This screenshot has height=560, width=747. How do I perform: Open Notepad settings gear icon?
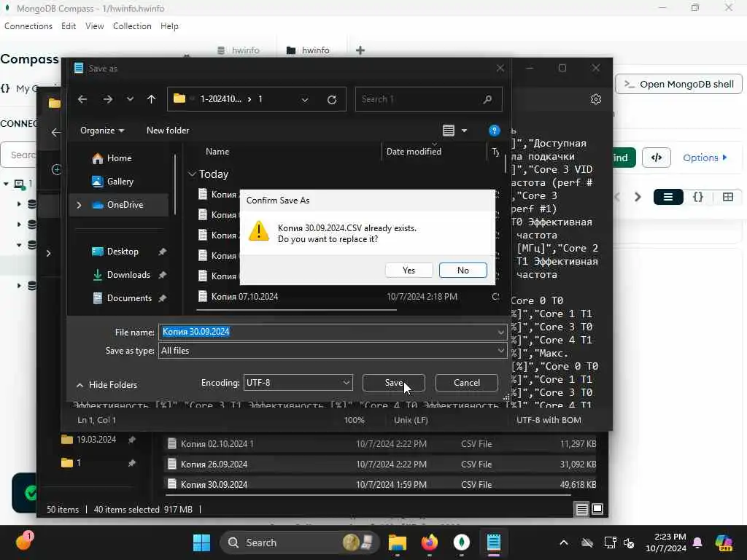tap(595, 99)
